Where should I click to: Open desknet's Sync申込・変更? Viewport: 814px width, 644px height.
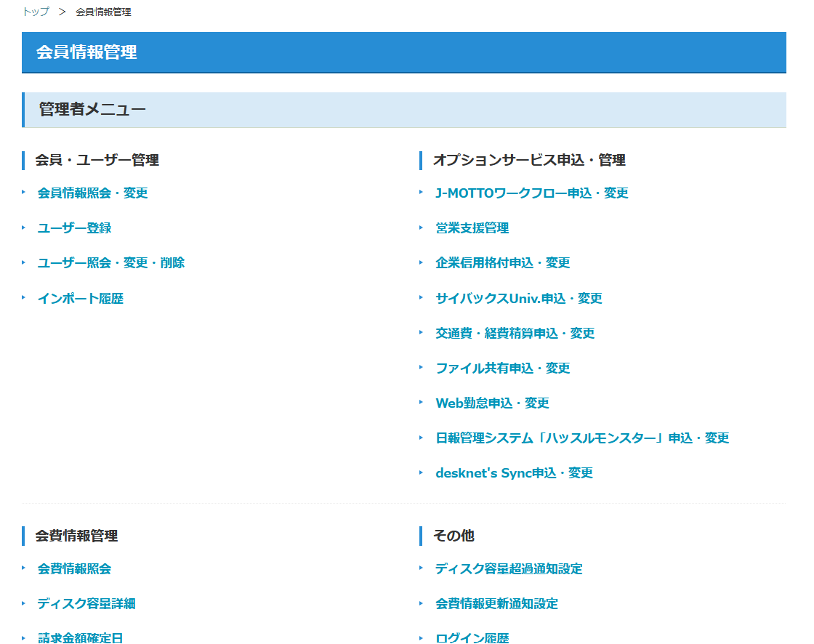(x=515, y=473)
